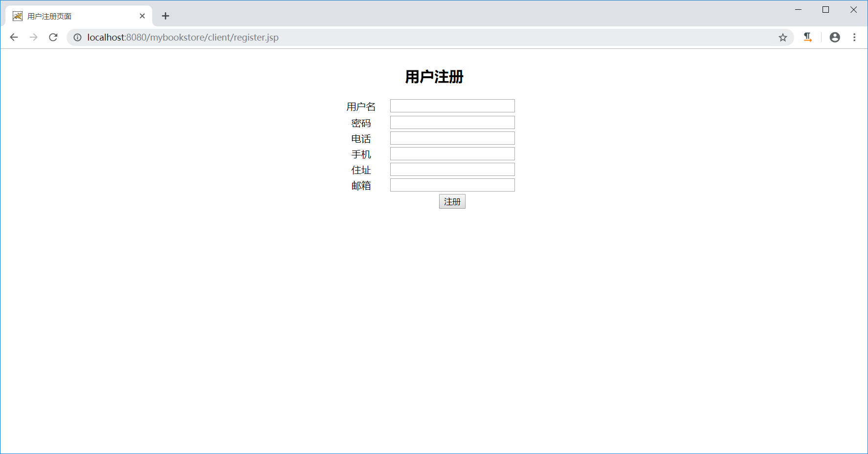Open a new tab with the plus button
The image size is (868, 454).
click(x=166, y=16)
